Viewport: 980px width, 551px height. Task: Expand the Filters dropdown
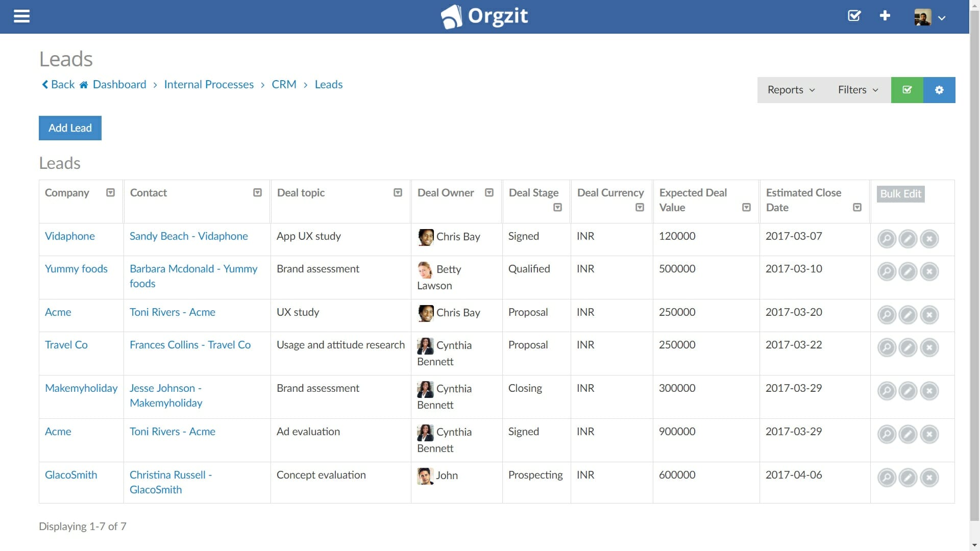857,90
